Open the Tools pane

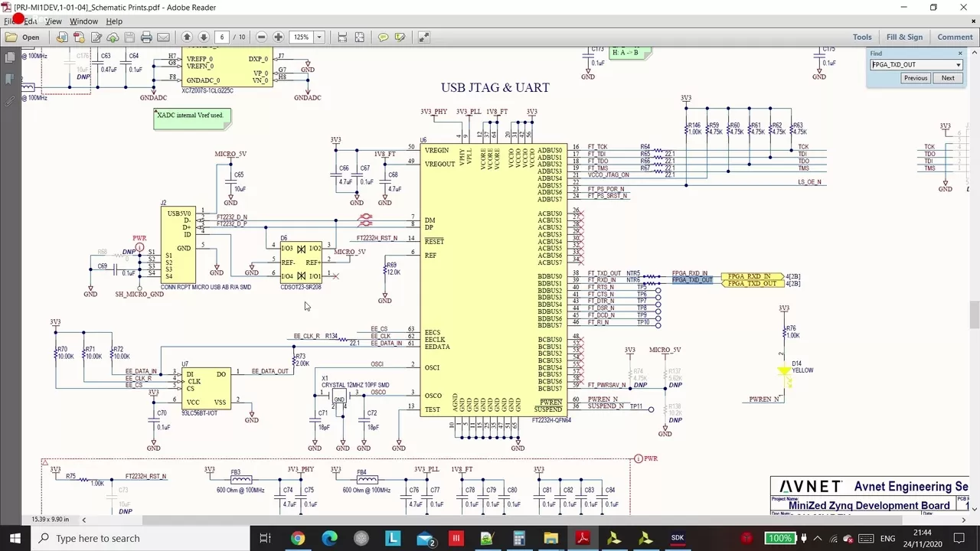pyautogui.click(x=862, y=37)
